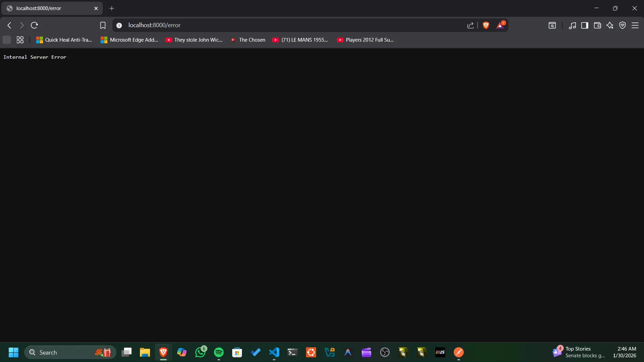View site information for localhost
Image resolution: width=644 pixels, height=362 pixels.
[x=119, y=25]
